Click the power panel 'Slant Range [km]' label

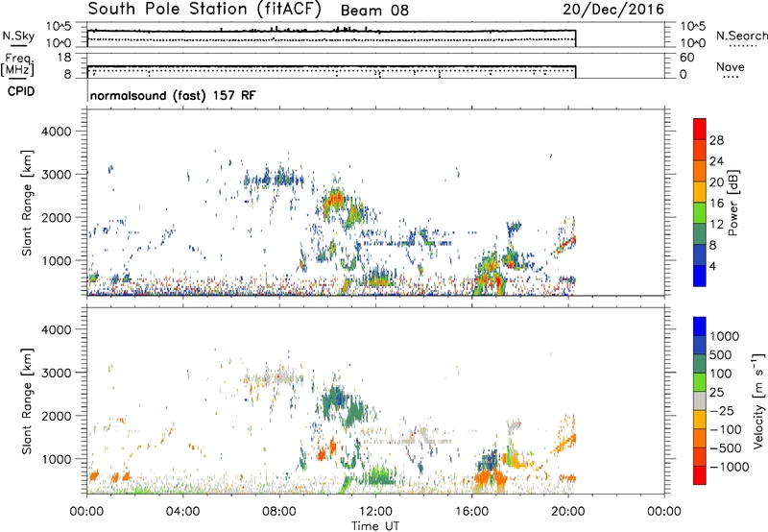click(27, 203)
